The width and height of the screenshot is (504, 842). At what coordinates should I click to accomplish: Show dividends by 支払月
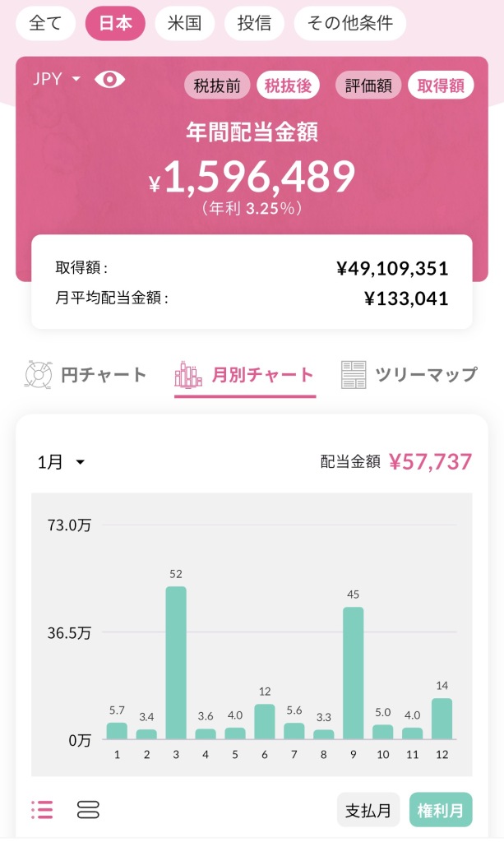(x=368, y=810)
